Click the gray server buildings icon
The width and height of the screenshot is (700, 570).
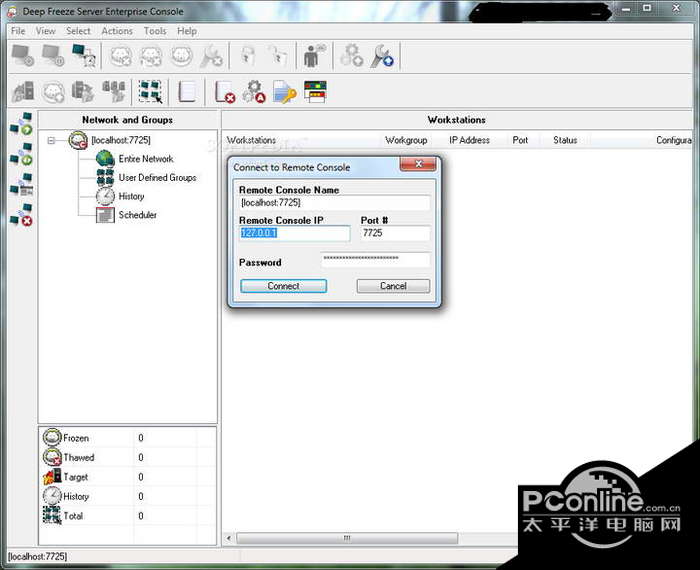click(x=23, y=92)
